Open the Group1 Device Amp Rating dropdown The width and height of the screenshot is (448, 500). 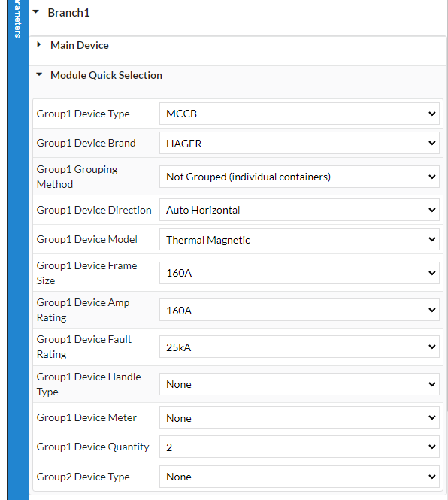[299, 310]
